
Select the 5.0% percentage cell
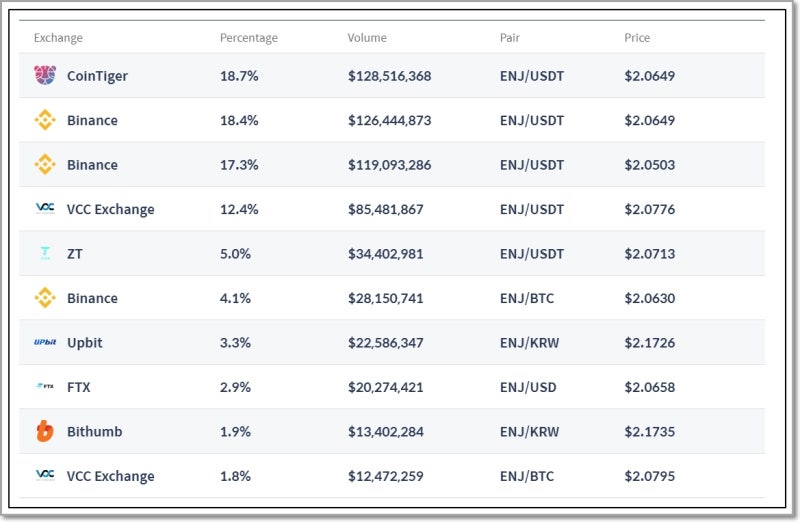(235, 254)
